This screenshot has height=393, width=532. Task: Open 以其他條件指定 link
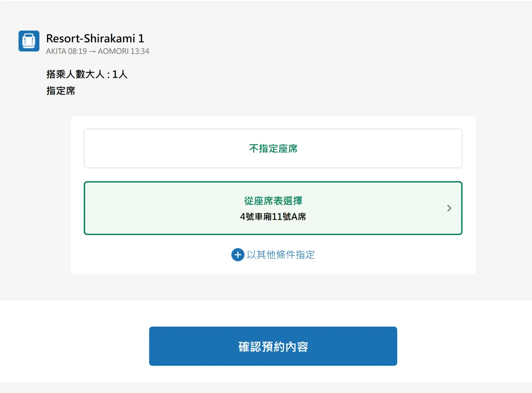(x=273, y=255)
